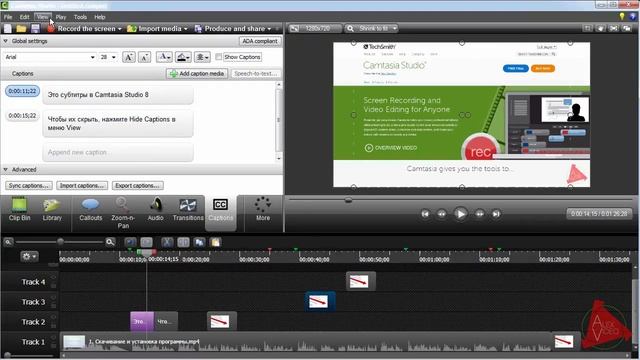Open the Edit menu

click(x=24, y=17)
